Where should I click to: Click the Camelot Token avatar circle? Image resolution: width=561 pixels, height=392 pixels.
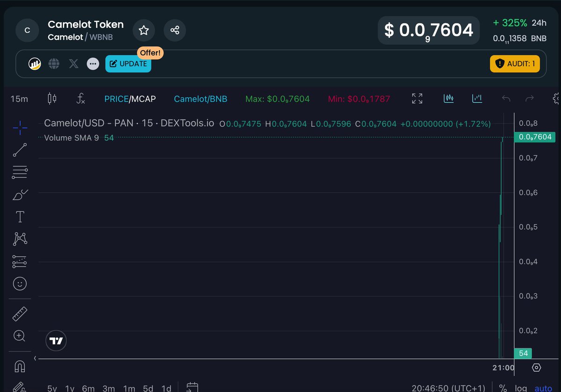27,30
